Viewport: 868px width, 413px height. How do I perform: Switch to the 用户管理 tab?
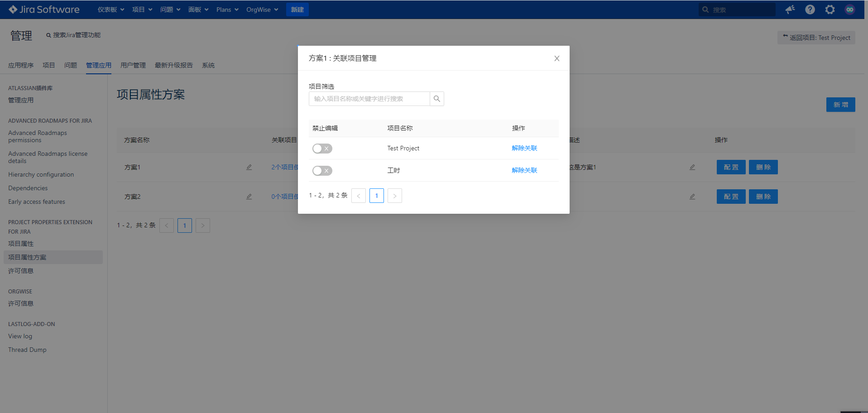133,65
